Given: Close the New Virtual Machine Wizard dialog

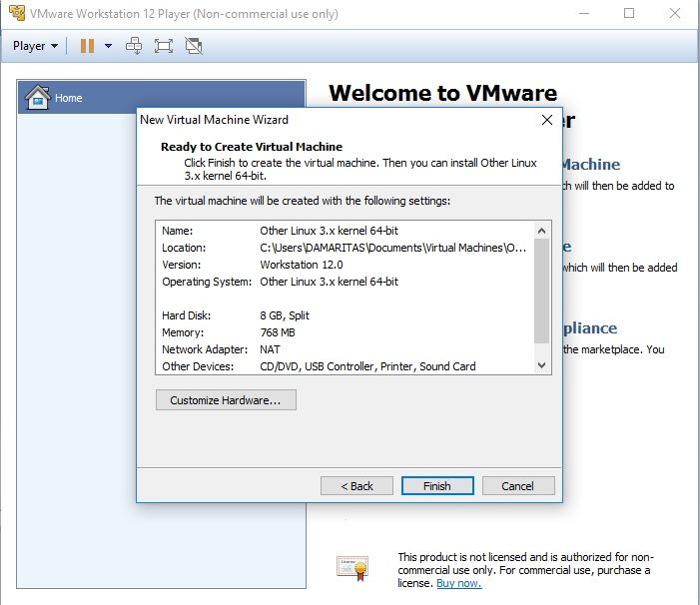Looking at the screenshot, I should (x=546, y=120).
